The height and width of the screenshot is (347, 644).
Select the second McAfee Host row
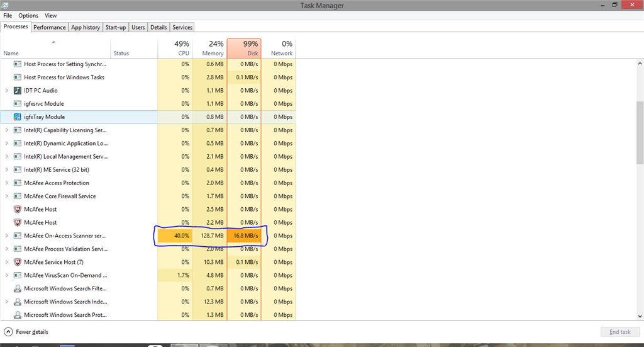point(148,222)
